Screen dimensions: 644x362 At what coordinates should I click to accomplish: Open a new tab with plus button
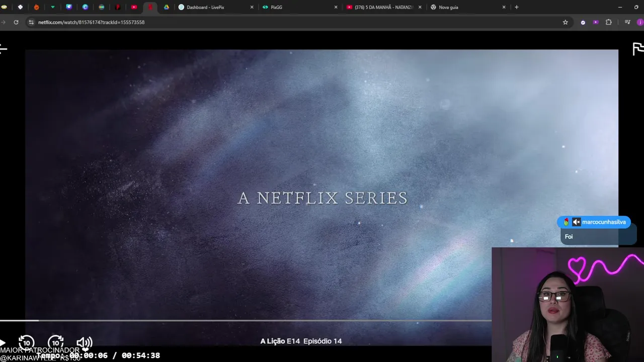coord(516,7)
